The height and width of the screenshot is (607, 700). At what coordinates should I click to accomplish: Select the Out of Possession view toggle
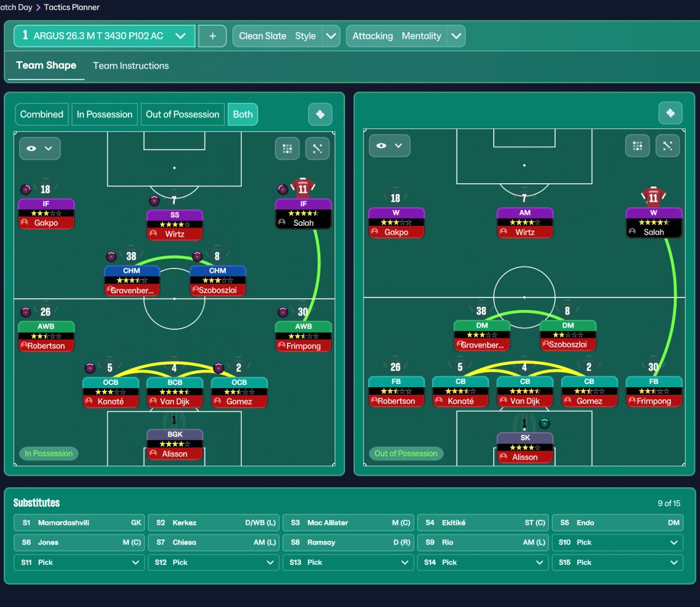[183, 114]
